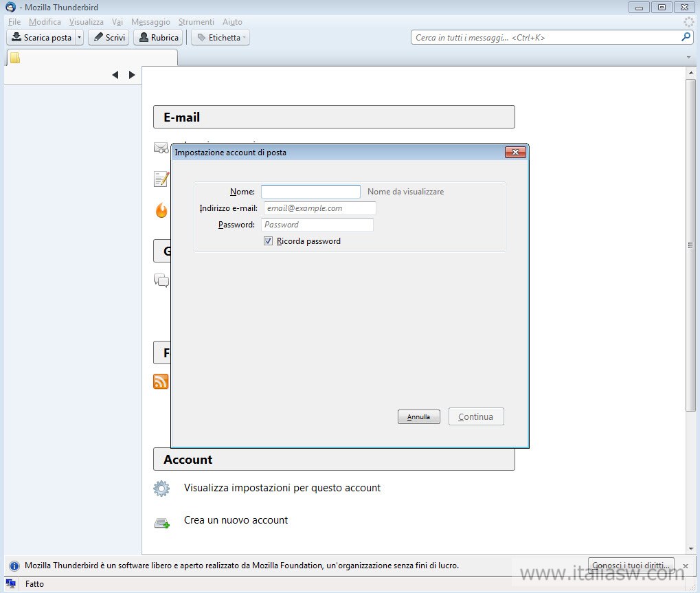
Task: Close the Impostazione account di posta dialog
Action: [515, 153]
